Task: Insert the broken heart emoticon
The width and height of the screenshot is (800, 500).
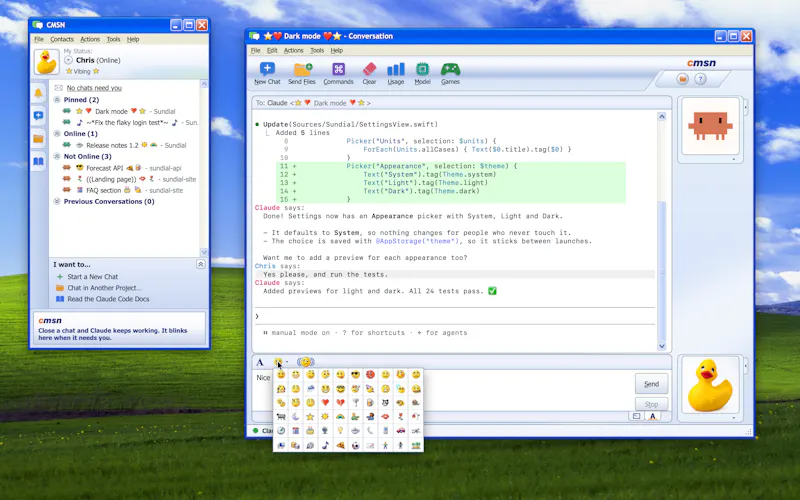Action: [x=340, y=403]
